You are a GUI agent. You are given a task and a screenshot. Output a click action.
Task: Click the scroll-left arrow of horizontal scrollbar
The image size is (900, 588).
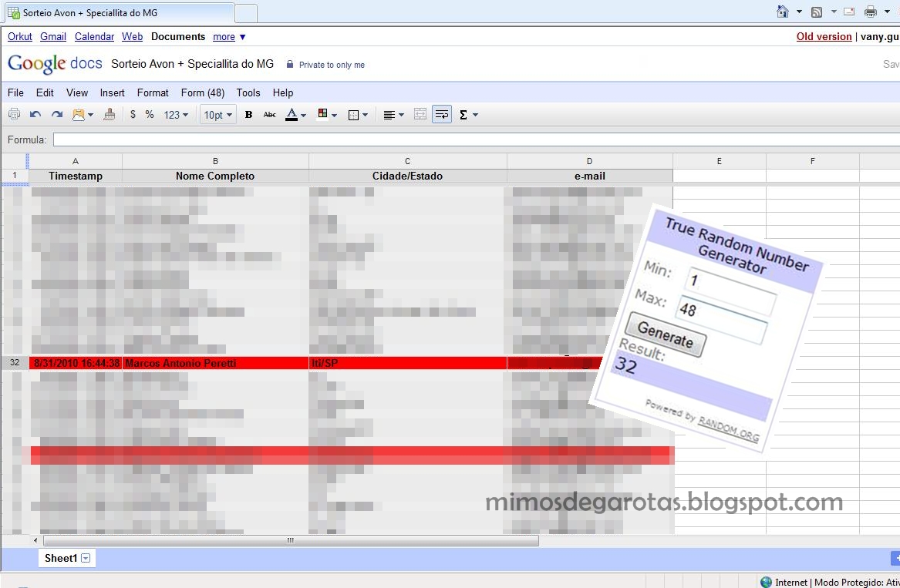click(35, 540)
